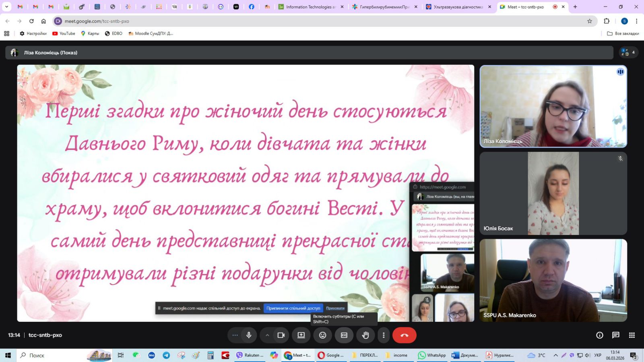Toggle the microphone in the call controls
This screenshot has width=644, height=362.
pyautogui.click(x=249, y=335)
